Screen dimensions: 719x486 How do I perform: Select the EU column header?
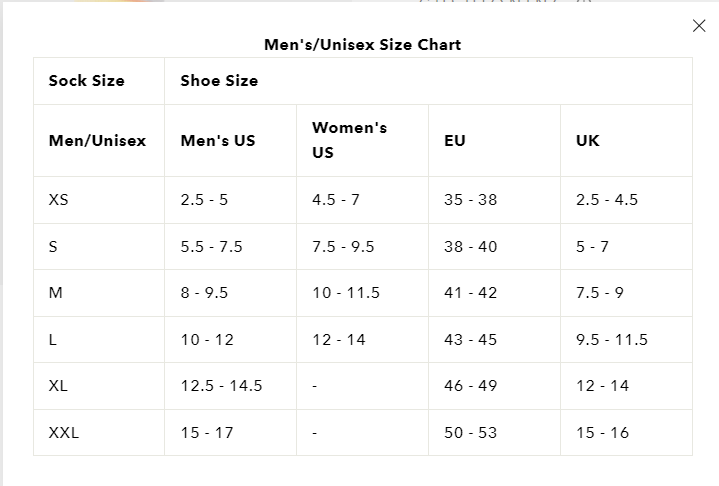tap(455, 141)
